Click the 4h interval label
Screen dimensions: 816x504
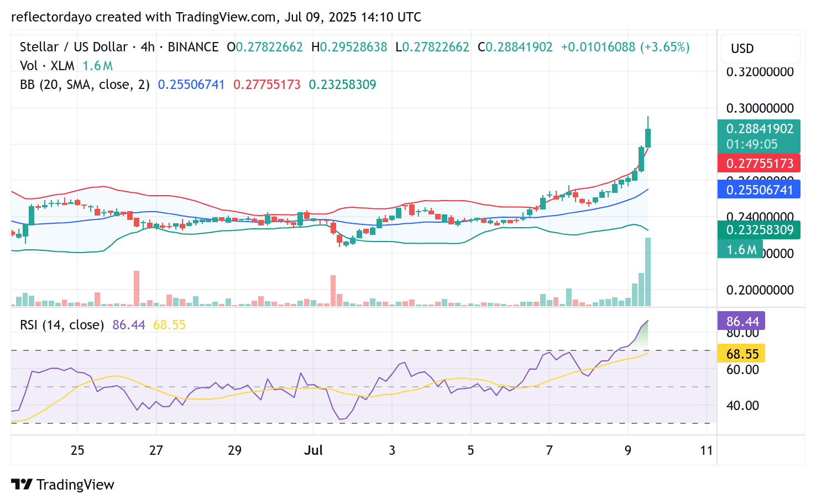[148, 47]
